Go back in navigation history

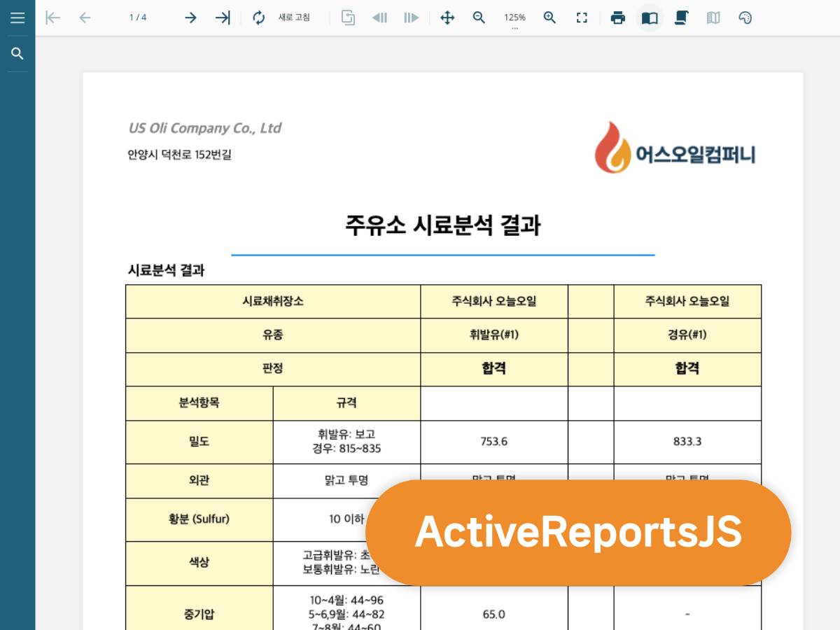[379, 17]
